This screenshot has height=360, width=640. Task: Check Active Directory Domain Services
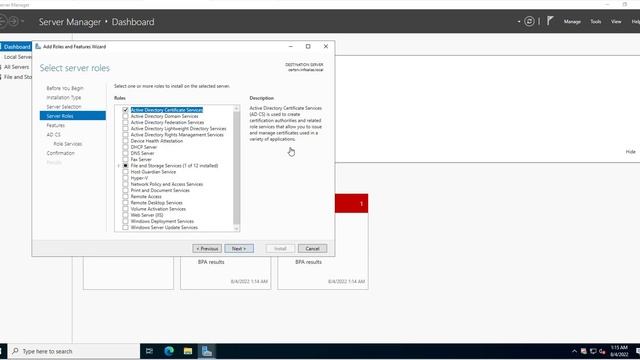[x=125, y=116]
